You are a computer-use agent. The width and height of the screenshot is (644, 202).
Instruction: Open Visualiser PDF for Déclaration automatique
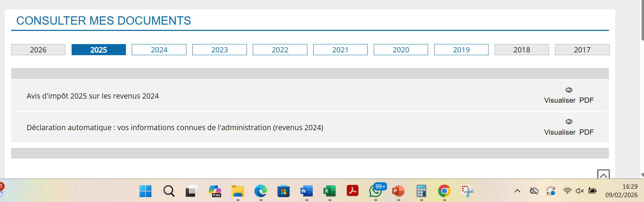569,132
